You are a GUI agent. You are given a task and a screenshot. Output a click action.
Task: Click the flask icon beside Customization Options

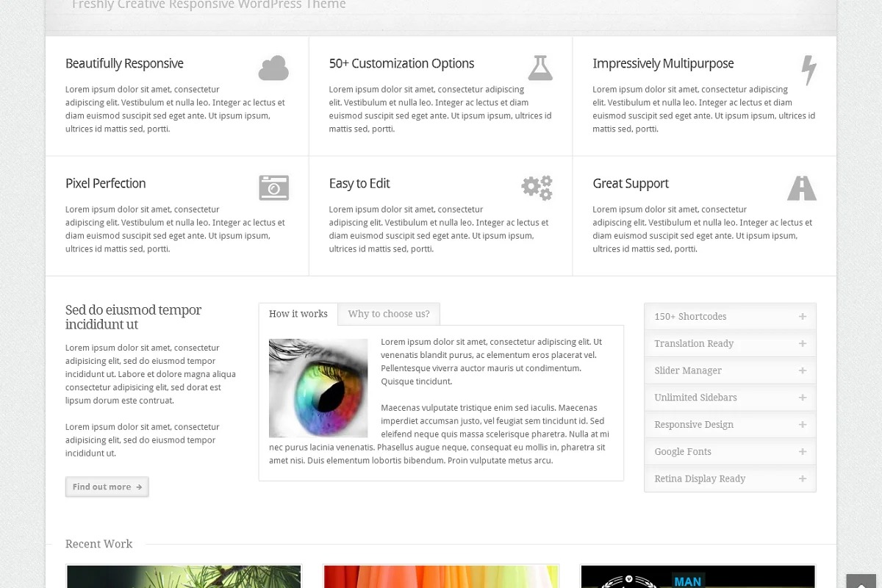(x=540, y=68)
